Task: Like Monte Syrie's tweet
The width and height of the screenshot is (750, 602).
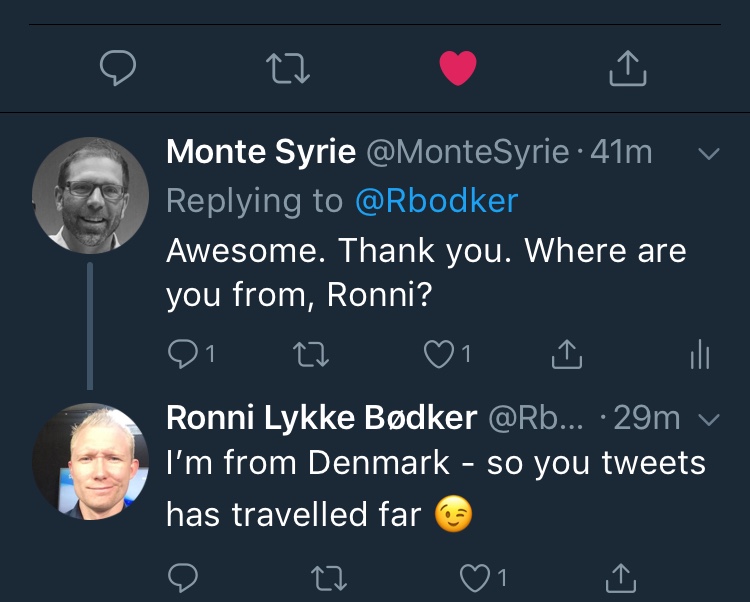Action: click(x=440, y=352)
